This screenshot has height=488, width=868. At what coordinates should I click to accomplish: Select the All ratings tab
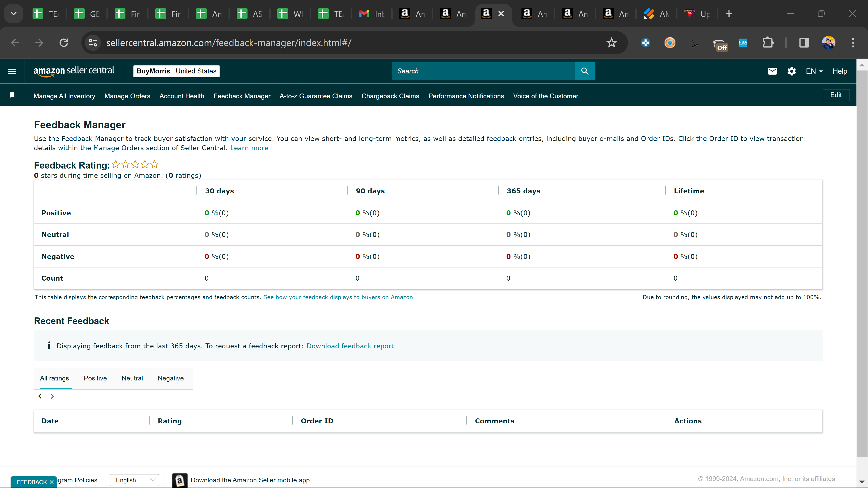click(x=54, y=378)
